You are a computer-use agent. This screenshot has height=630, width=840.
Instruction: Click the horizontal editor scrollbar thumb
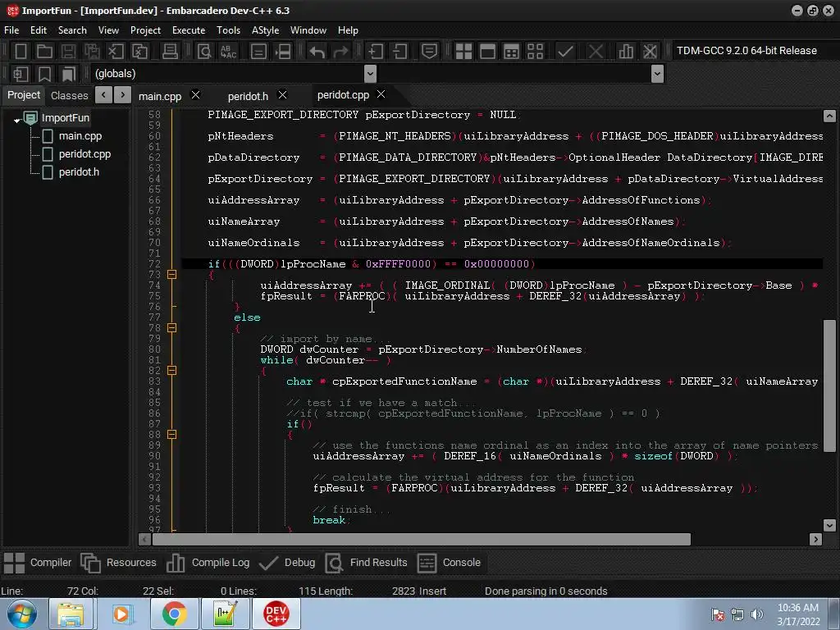[422, 539]
